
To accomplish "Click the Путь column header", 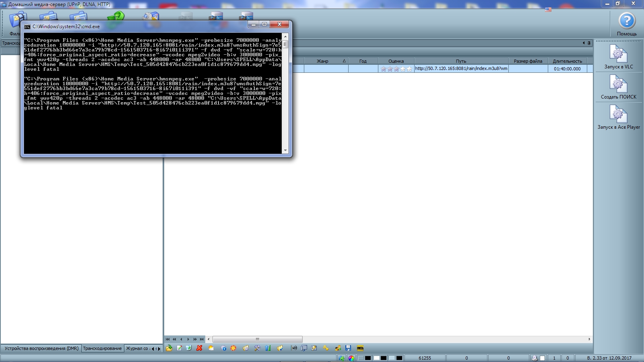I will (461, 61).
